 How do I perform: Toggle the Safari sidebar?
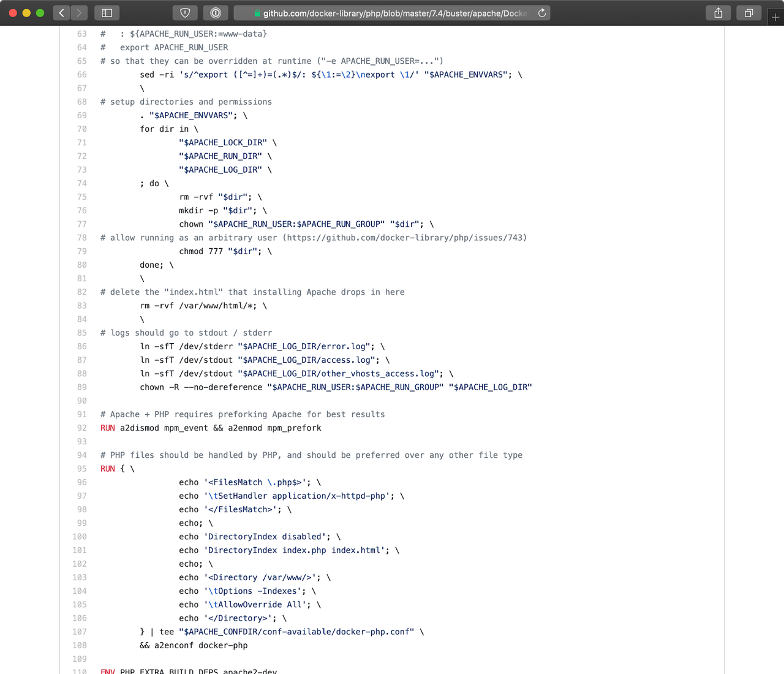point(107,13)
